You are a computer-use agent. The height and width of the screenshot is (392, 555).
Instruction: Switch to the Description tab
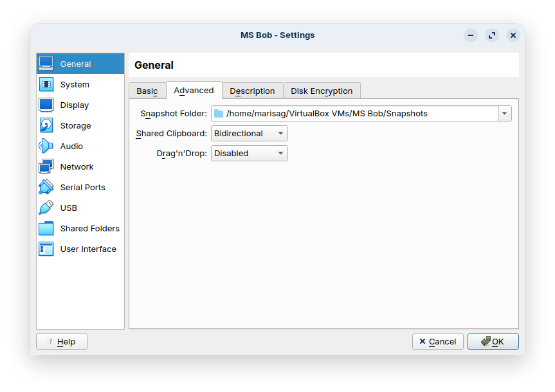[x=252, y=91]
